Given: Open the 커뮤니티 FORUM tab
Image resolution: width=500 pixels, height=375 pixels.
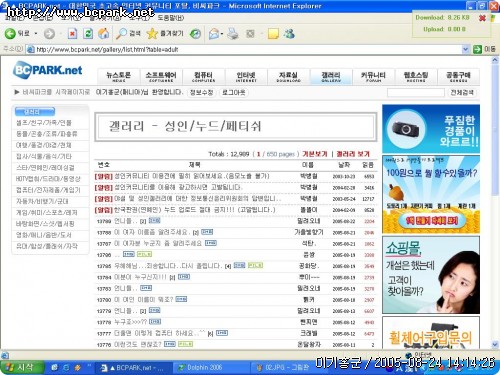Looking at the screenshot, I should click(x=373, y=77).
